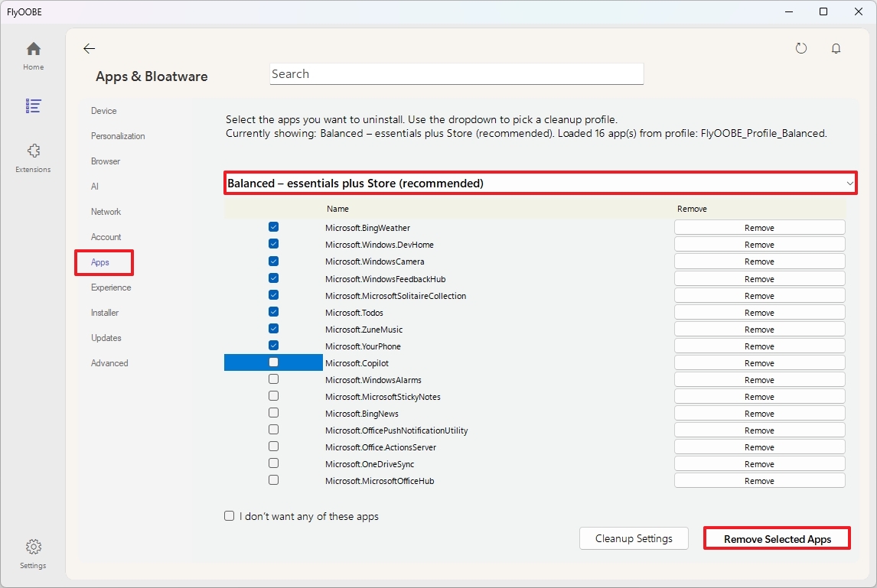Check the Microsoft.Copilot checkbox
Screen dimensions: 877x588
tap(274, 362)
